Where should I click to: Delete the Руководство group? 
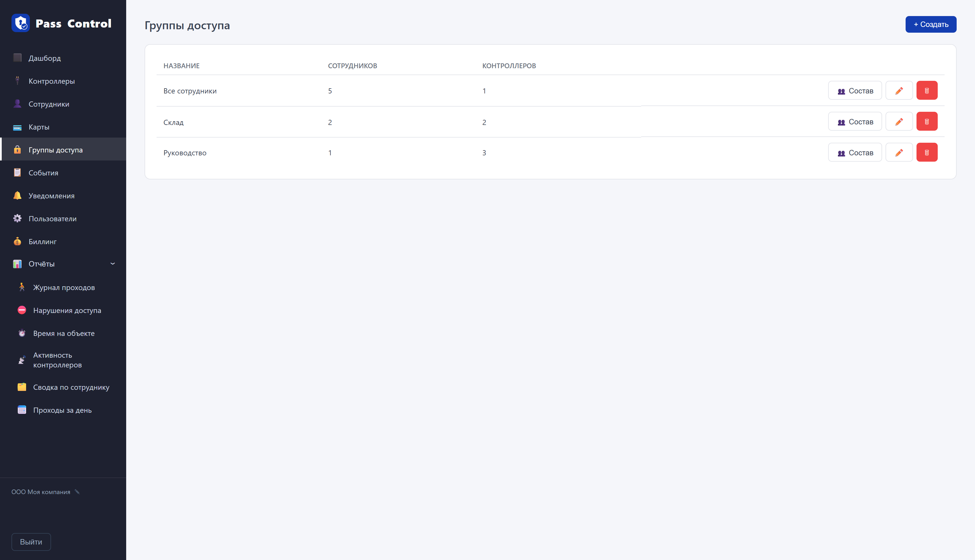(x=927, y=153)
